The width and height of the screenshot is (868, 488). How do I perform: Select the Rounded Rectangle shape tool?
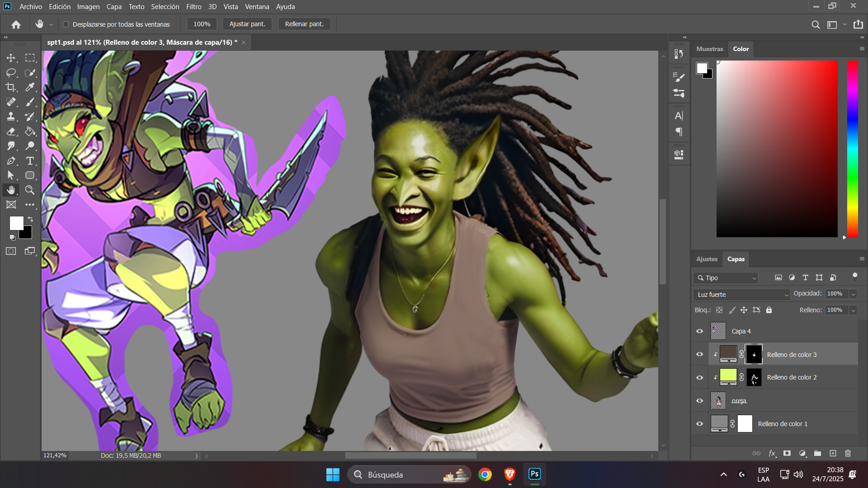(x=30, y=175)
